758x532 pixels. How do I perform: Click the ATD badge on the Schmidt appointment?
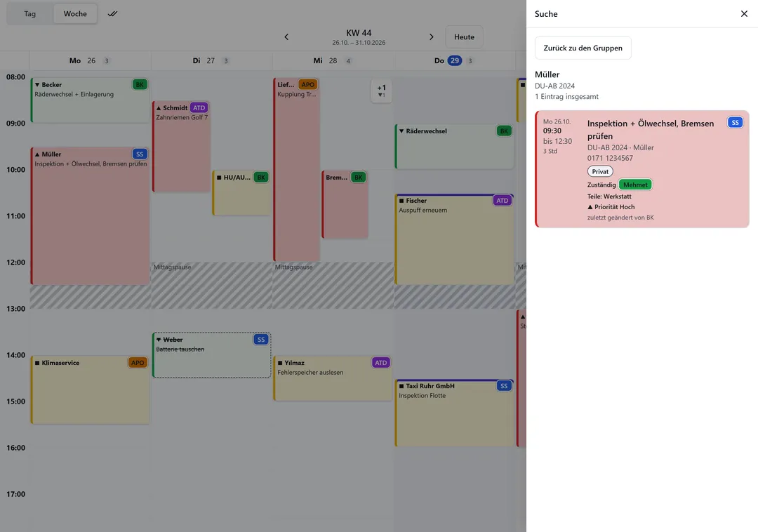click(x=199, y=108)
